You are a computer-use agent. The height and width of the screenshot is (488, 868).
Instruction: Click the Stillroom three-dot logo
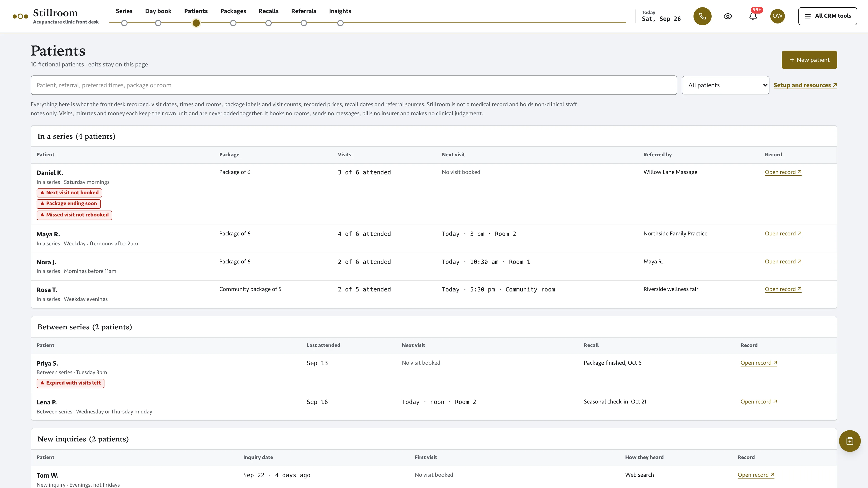click(x=20, y=16)
